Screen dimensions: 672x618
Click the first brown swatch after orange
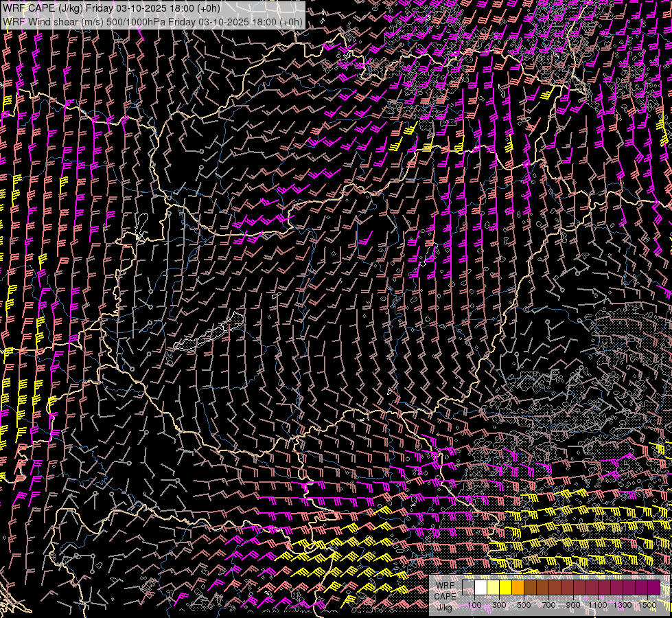[x=530, y=587]
